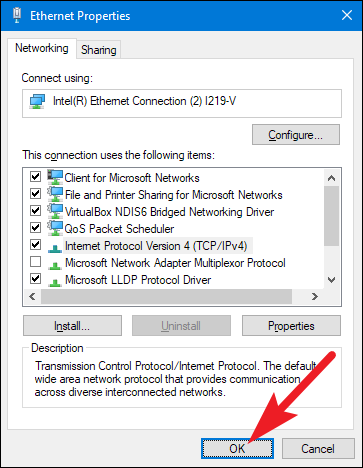Uncheck Client for Microsoft Networks checkbox

coord(35,176)
